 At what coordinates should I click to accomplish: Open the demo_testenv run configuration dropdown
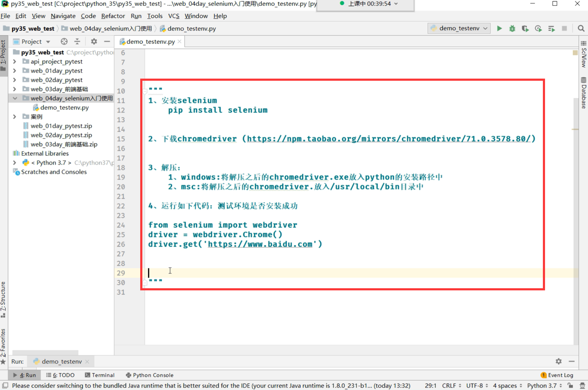pyautogui.click(x=459, y=28)
